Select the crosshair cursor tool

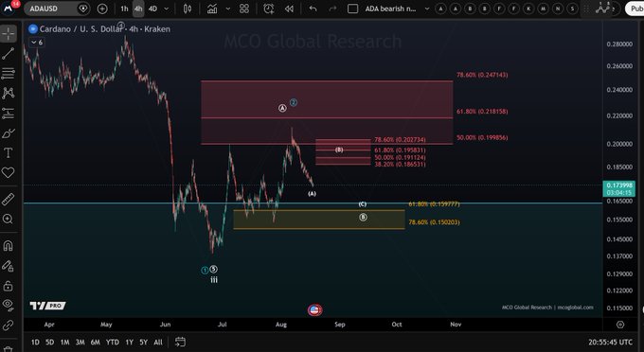tap(9, 34)
